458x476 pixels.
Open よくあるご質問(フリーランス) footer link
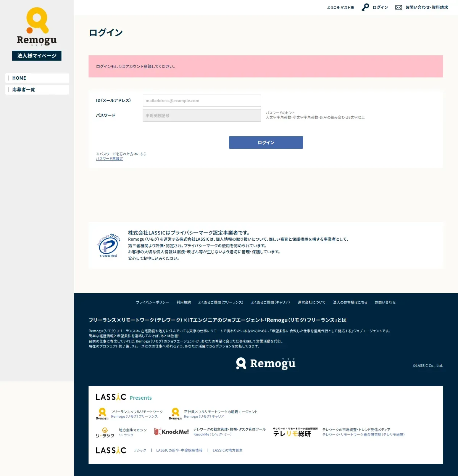(221, 302)
